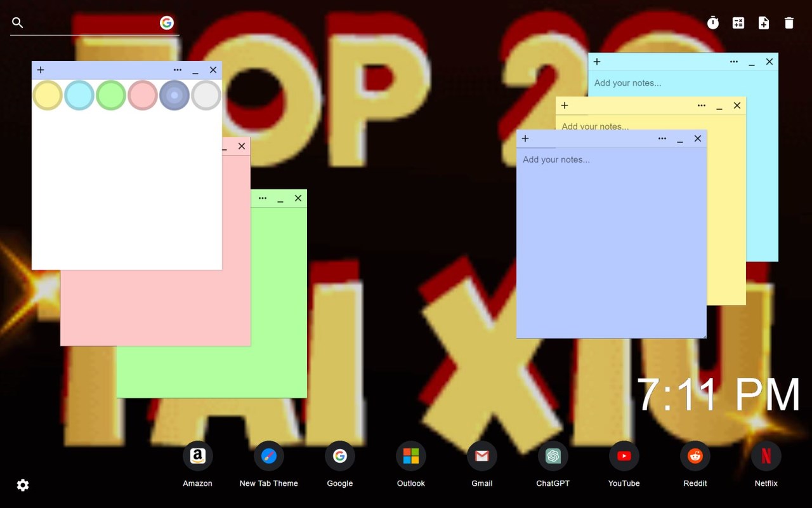Click the trash icon to delete notes
The height and width of the screenshot is (508, 812).
(x=789, y=23)
